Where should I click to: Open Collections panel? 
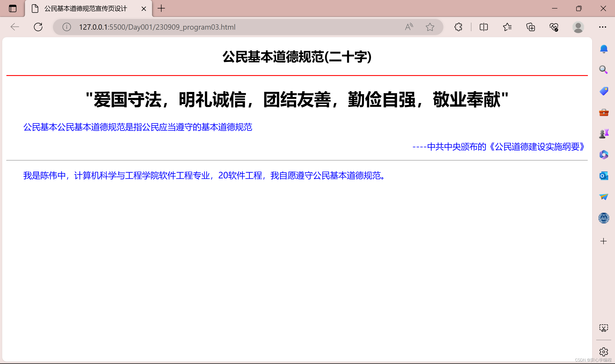(x=531, y=27)
